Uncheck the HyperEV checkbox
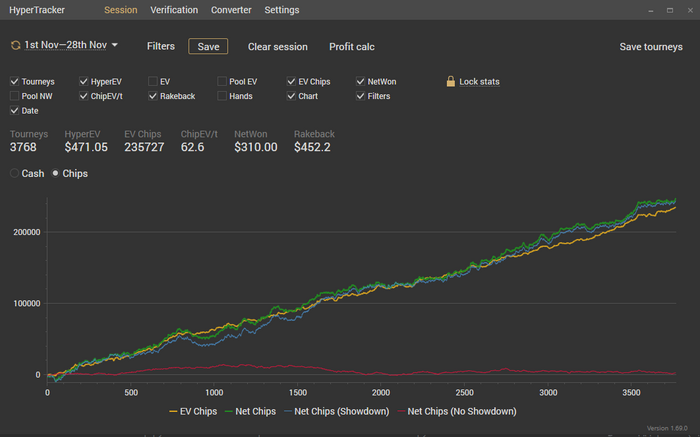Image resolution: width=700 pixels, height=437 pixels. [83, 81]
